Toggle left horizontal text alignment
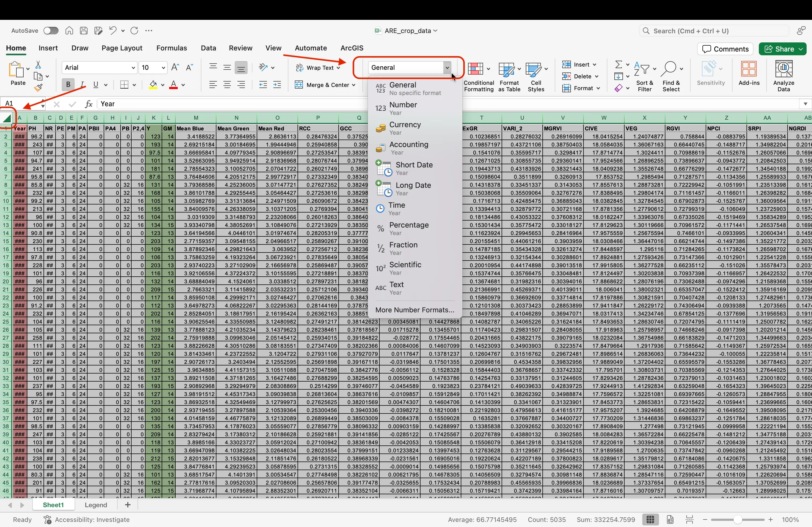Image resolution: width=812 pixels, height=527 pixels. coord(213,85)
